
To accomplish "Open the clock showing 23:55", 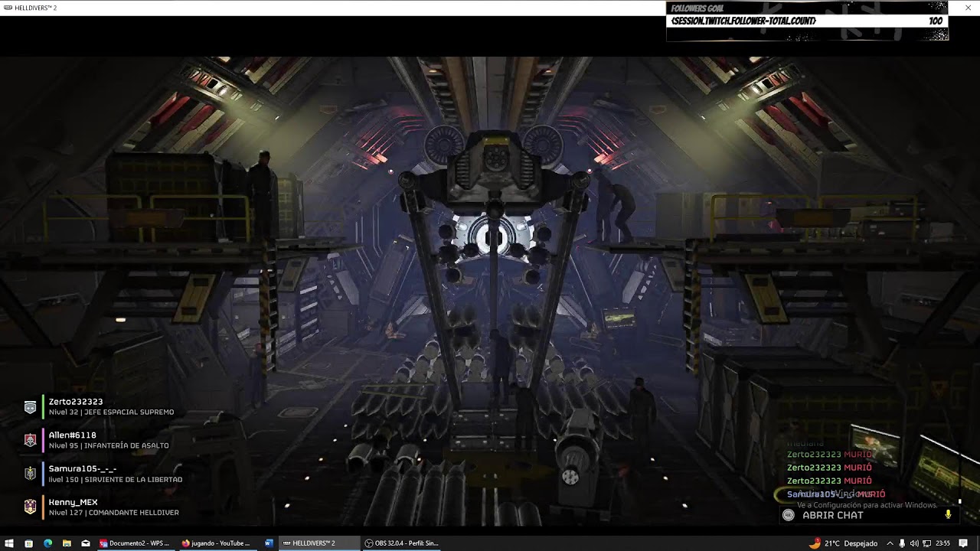I will [x=942, y=543].
